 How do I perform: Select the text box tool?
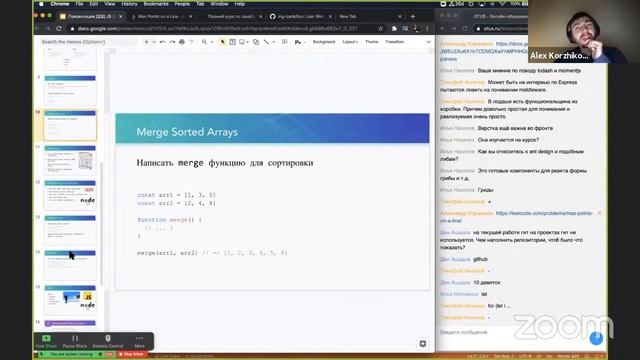point(232,42)
